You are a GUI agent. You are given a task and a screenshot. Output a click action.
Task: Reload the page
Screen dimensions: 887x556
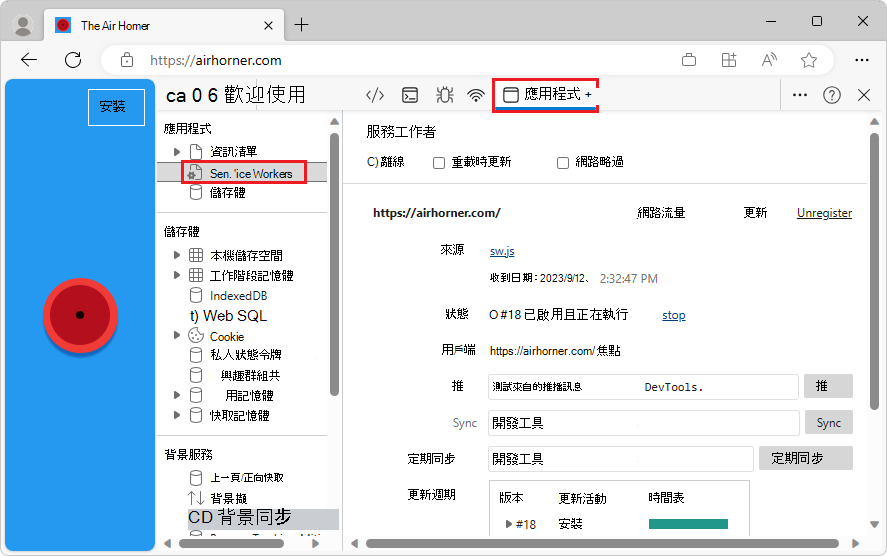point(73,60)
